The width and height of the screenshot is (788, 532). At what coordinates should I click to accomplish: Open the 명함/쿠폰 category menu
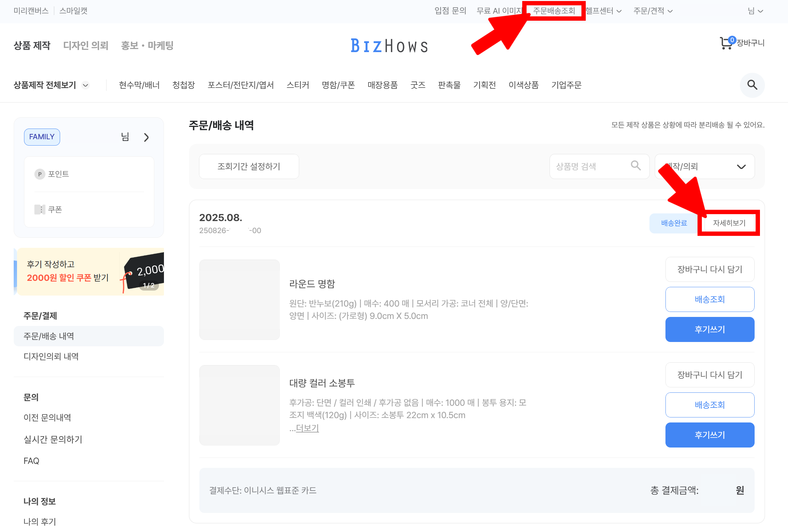tap(338, 85)
